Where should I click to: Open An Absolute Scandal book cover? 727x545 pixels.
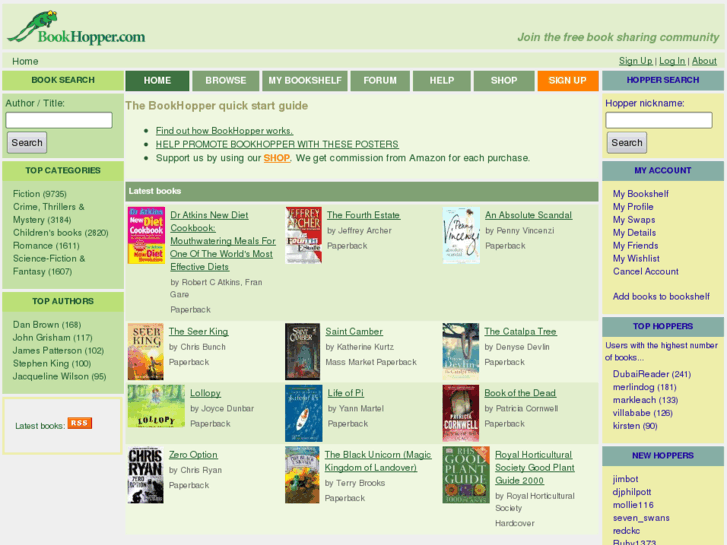[x=461, y=236]
